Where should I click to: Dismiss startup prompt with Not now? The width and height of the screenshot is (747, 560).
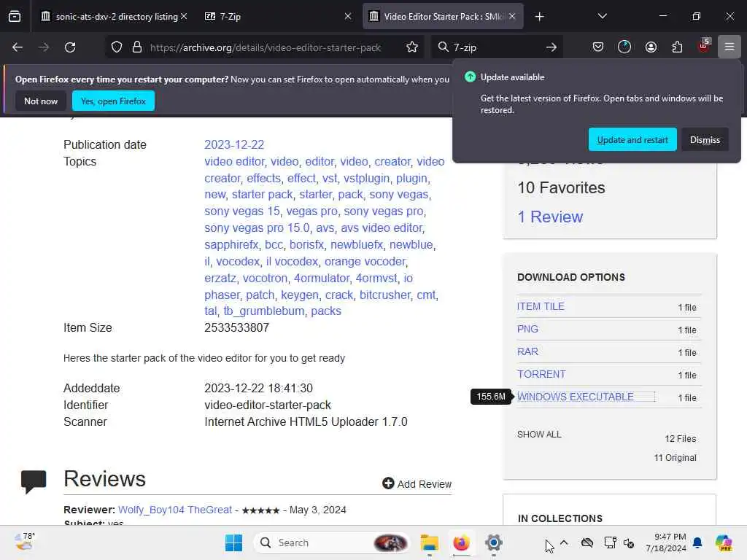(x=41, y=101)
